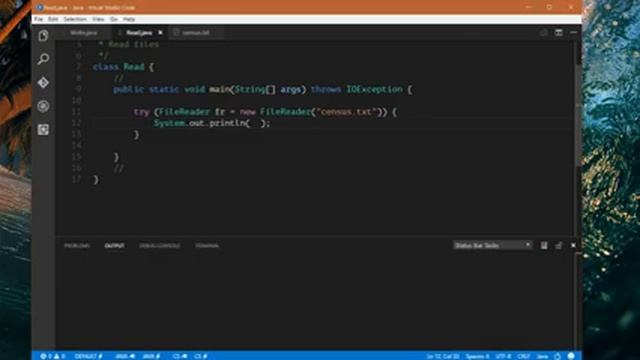The height and width of the screenshot is (360, 640).
Task: Click the power icon in the status bar
Action: (x=557, y=356)
